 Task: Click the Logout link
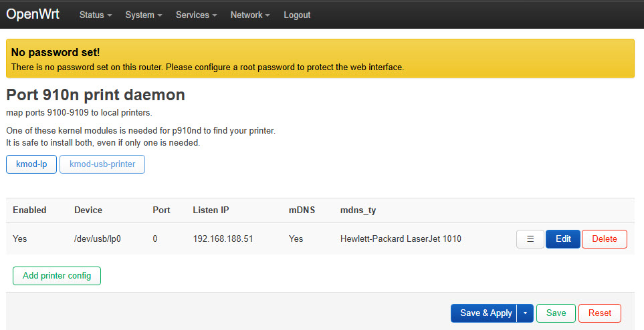click(297, 15)
